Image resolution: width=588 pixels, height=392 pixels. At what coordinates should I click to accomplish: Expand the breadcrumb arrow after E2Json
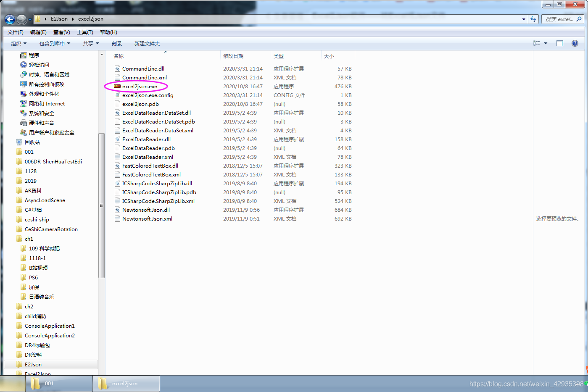73,19
